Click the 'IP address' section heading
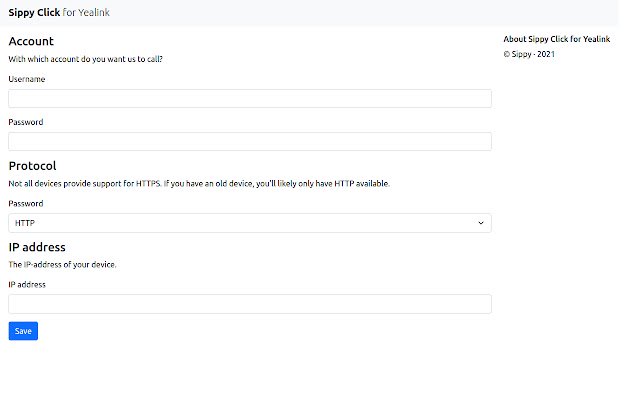Viewport: 640px width, 400px height. (x=37, y=247)
